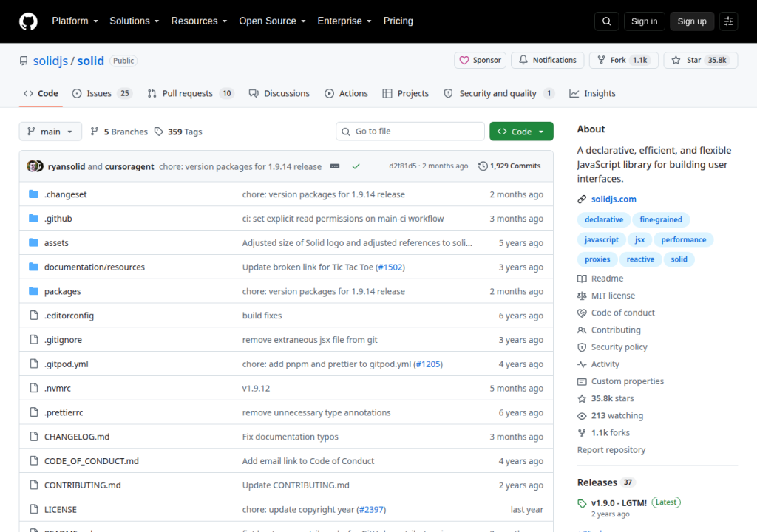This screenshot has height=532, width=757.
Task: Show the green checkmark commit status
Action: [x=356, y=166]
